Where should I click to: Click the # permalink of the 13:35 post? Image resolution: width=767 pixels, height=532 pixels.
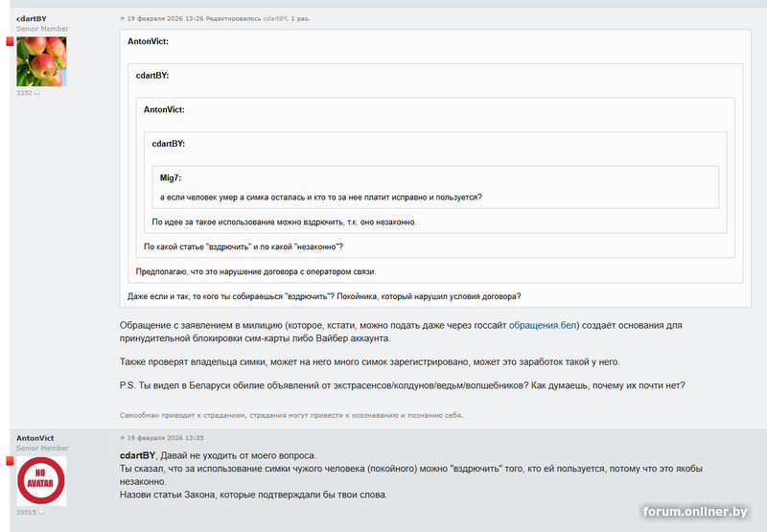[123, 437]
